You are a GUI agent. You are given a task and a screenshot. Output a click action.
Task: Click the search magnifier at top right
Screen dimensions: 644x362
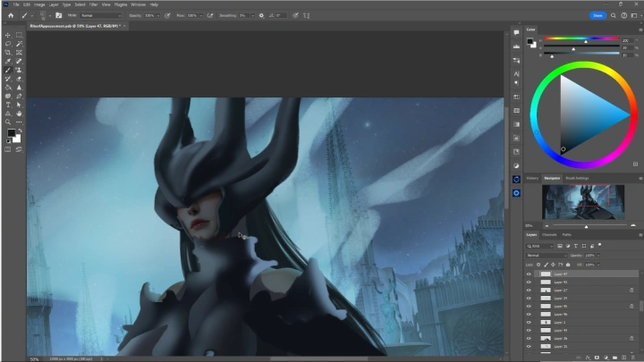coord(614,15)
